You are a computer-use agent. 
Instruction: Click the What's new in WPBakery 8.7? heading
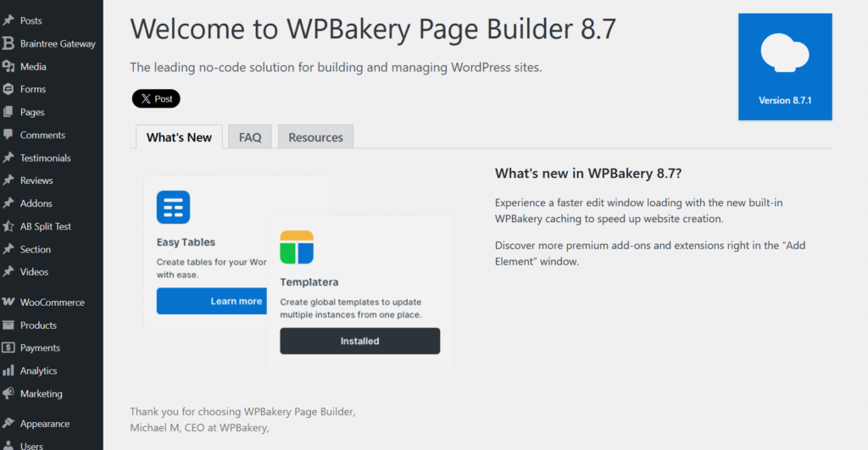588,173
